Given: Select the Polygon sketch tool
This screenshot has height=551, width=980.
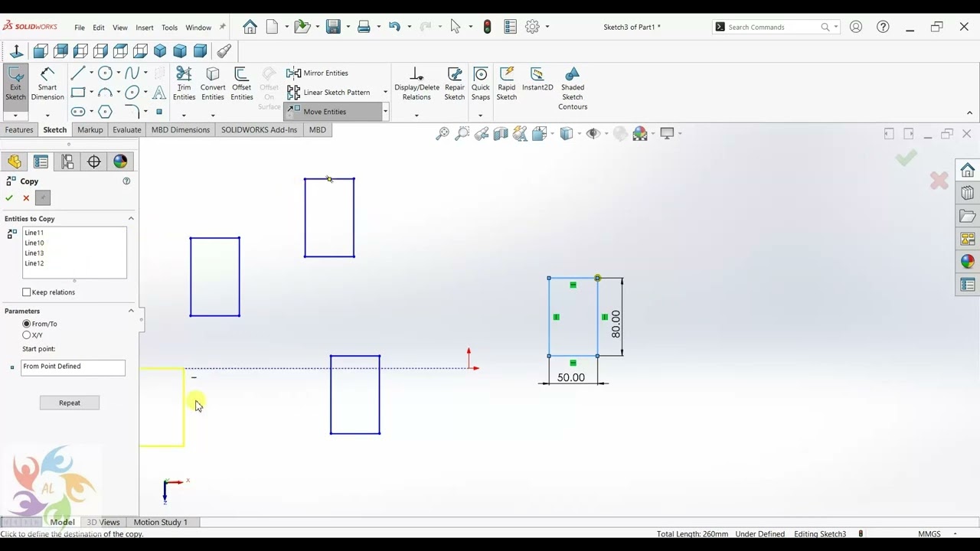Looking at the screenshot, I should click(x=105, y=112).
